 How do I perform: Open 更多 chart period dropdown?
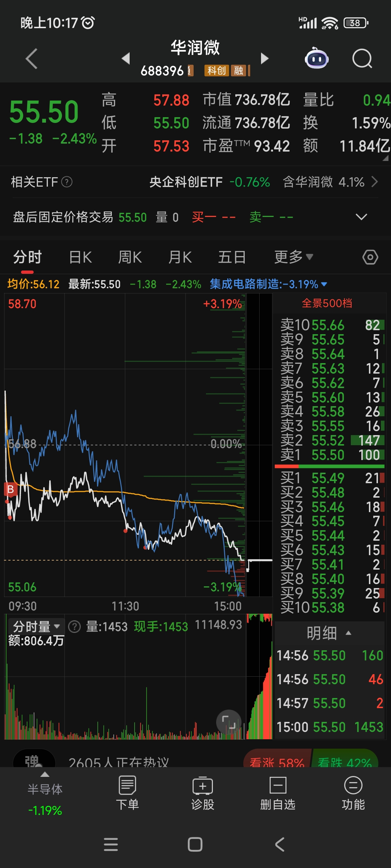pos(293,257)
